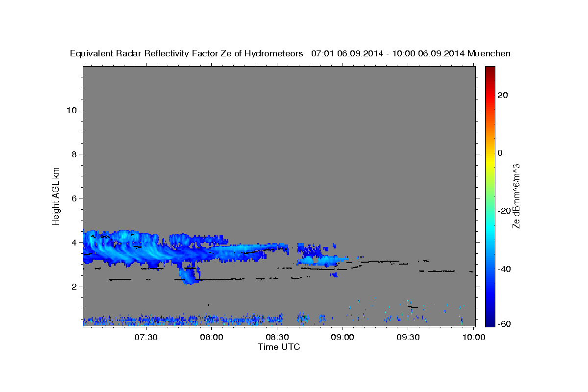Screen dimensions: 588x392
Task: Click the plot title text
Action: [290, 53]
